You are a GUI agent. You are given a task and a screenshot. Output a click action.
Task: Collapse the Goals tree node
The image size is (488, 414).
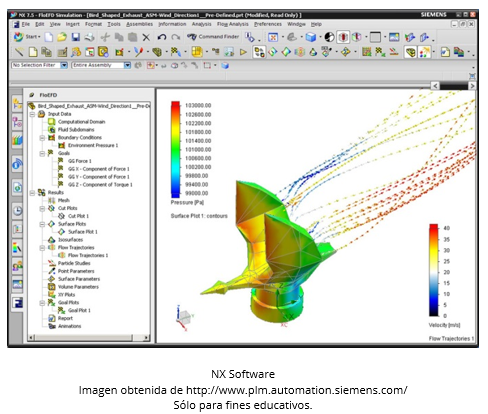42,153
